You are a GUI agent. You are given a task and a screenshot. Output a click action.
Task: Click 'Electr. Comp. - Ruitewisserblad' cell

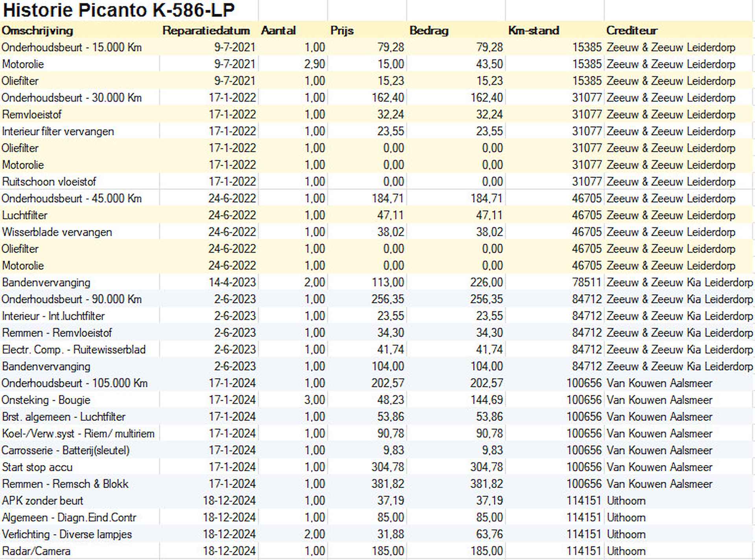point(74,350)
